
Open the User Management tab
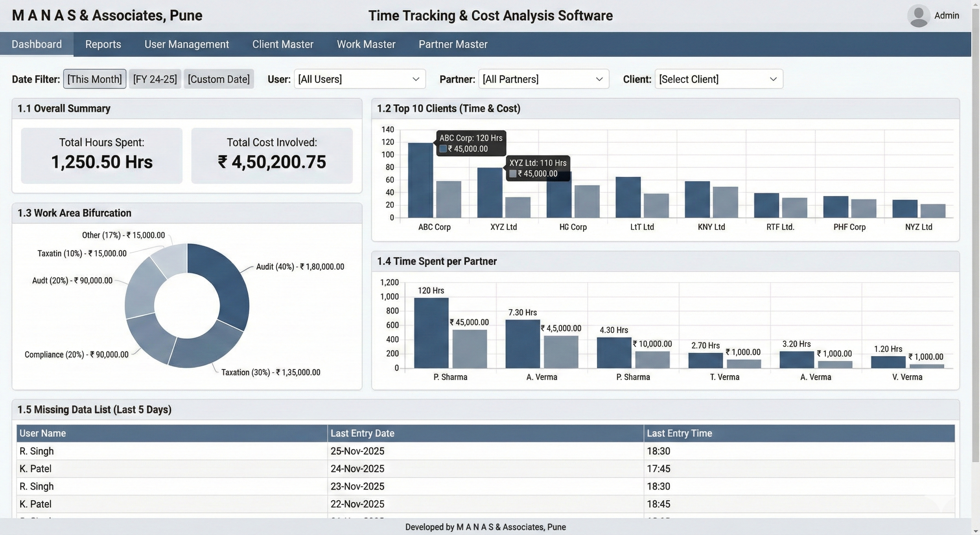187,44
